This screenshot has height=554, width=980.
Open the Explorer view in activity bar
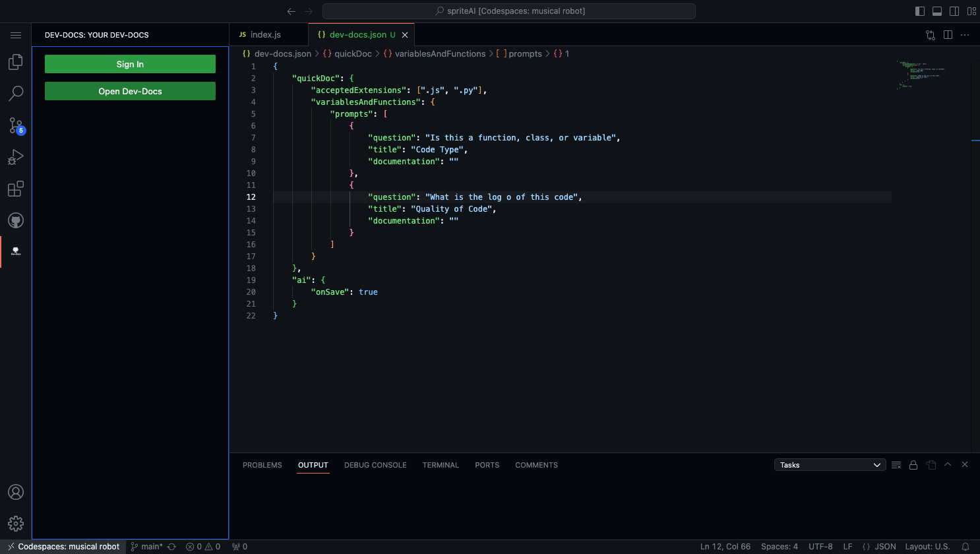click(x=16, y=62)
